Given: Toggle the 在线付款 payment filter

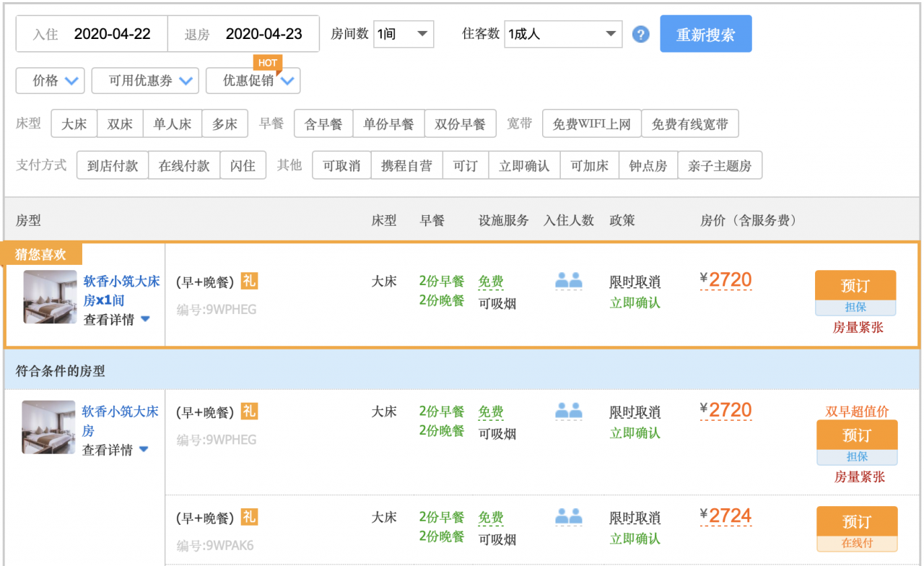Looking at the screenshot, I should (184, 165).
